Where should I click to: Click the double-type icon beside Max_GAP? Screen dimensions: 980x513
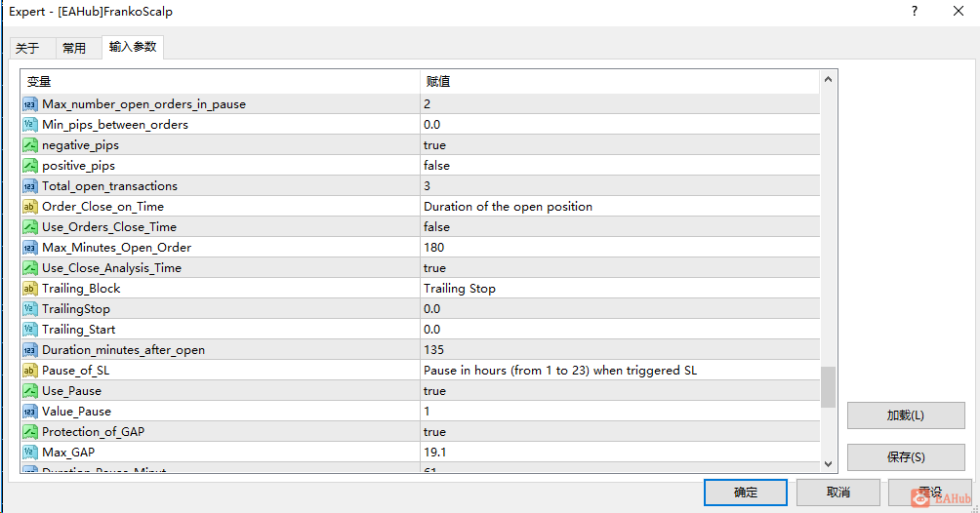point(30,452)
